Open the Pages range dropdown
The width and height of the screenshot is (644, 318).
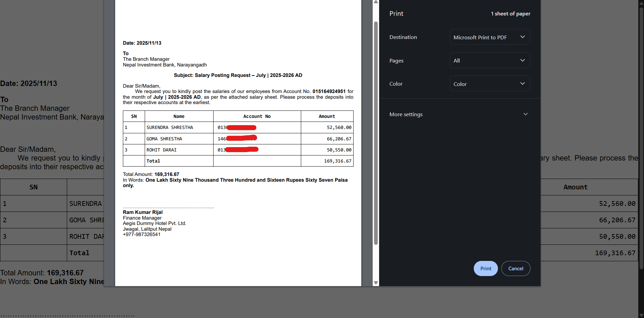tap(490, 60)
